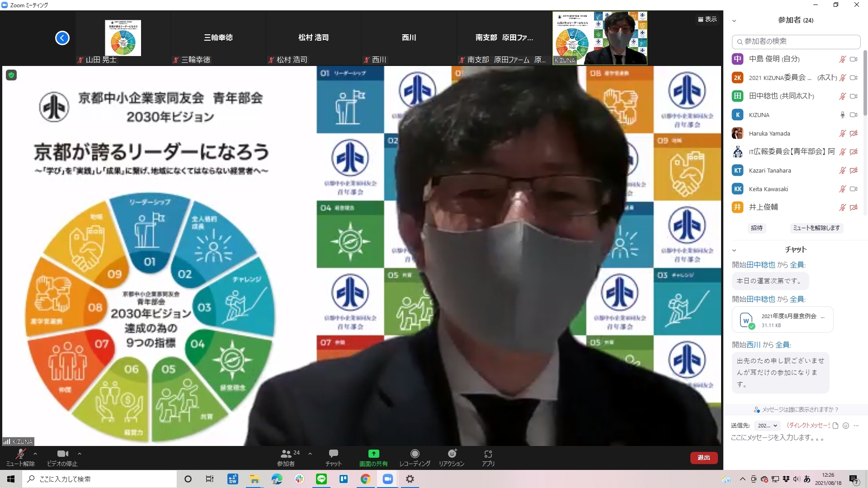Click the Dropbox tray icon
868x488 pixels.
(786, 479)
